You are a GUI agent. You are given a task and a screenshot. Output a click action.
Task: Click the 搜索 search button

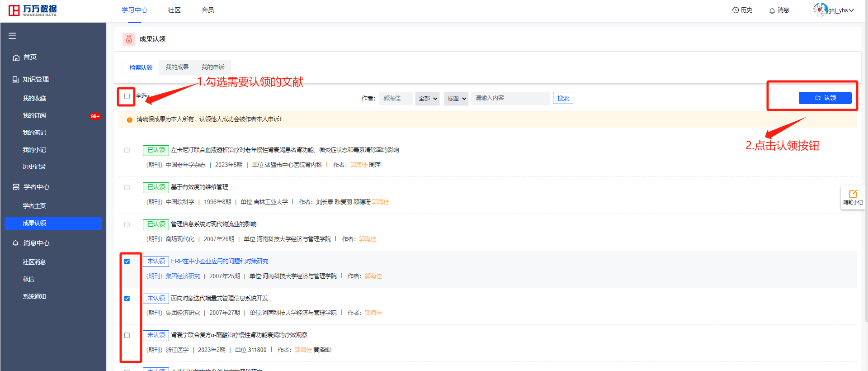563,98
